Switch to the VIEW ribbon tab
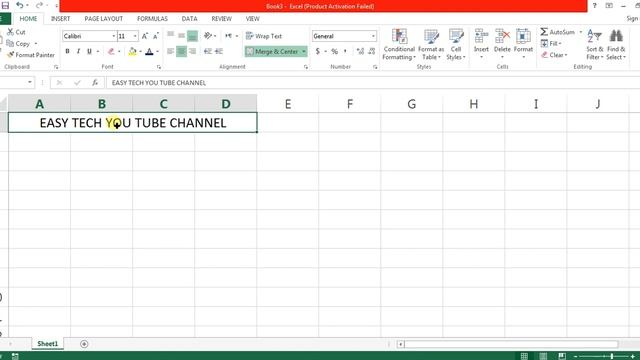This screenshot has width=640, height=360. (253, 19)
